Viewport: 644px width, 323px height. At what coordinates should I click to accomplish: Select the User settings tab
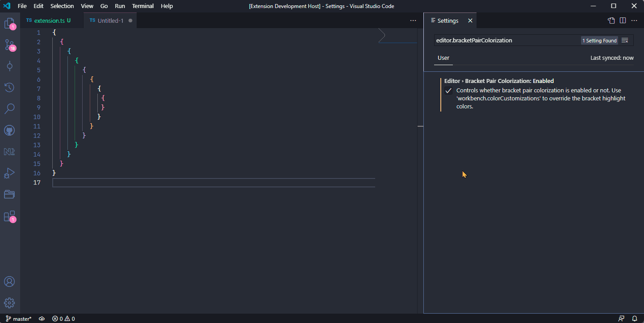click(443, 58)
